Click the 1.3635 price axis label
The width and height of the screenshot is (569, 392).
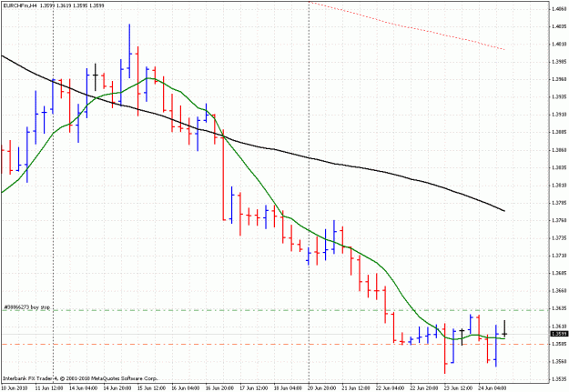coord(559,308)
